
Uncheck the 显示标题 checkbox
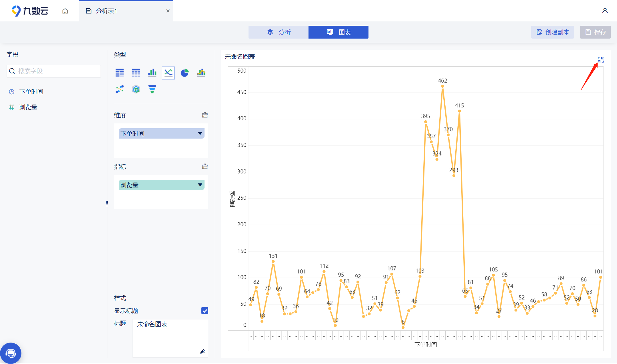click(205, 311)
